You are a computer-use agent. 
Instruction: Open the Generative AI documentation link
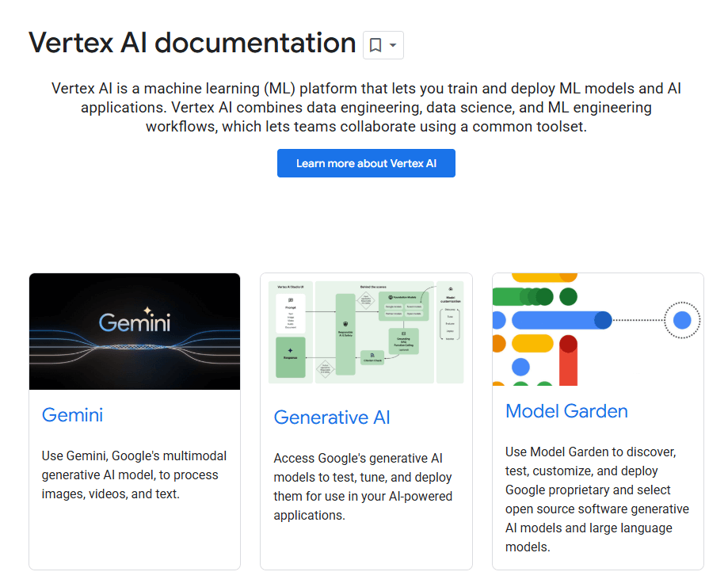pyautogui.click(x=331, y=417)
